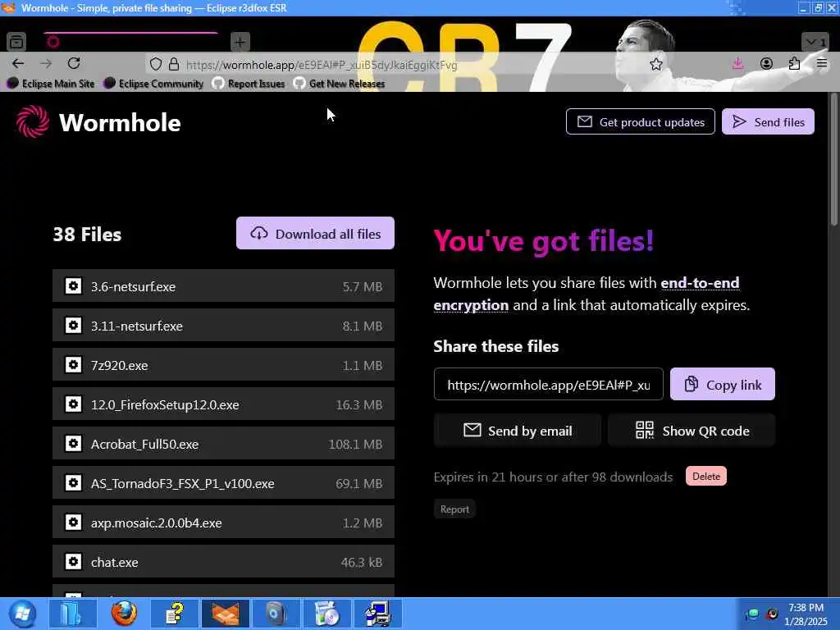Screen dimensions: 840x630
Task: Open the r3dfox fox taskbar icon
Action: (226, 614)
